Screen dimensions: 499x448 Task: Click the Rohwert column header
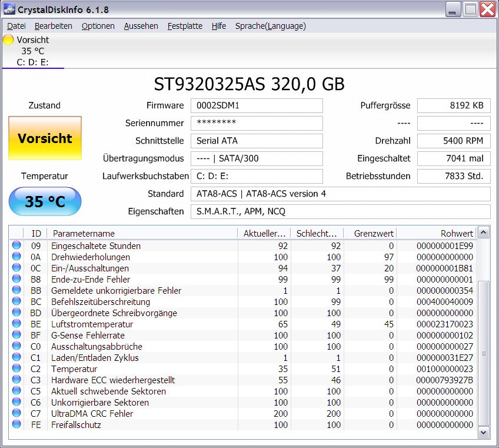(436, 233)
